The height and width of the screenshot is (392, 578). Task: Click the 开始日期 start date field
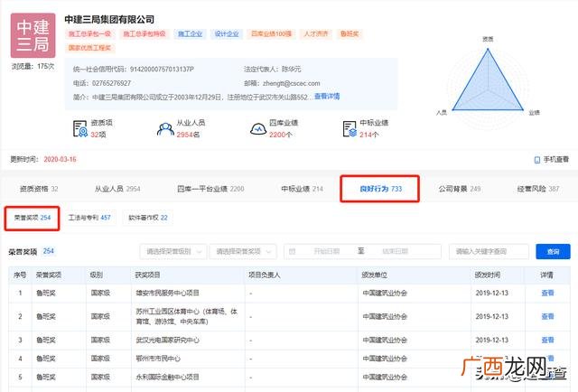326,251
